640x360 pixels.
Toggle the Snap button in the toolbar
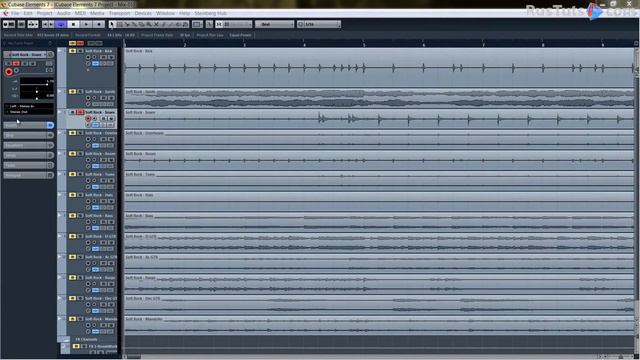tap(219, 24)
